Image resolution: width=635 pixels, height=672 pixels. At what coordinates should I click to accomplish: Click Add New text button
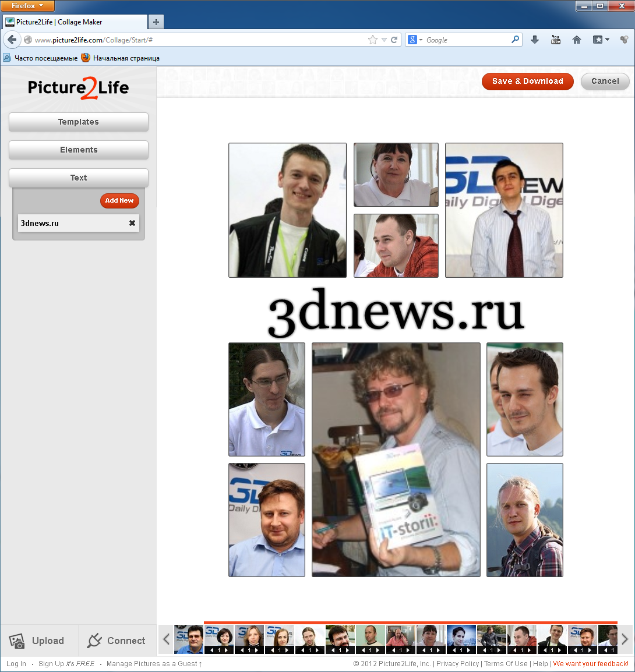pos(119,200)
